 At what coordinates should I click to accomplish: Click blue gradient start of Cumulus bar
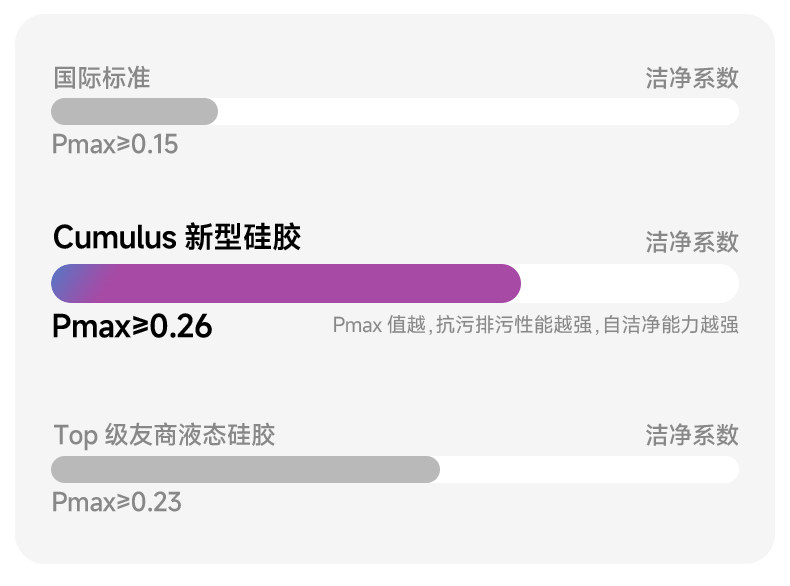click(68, 283)
